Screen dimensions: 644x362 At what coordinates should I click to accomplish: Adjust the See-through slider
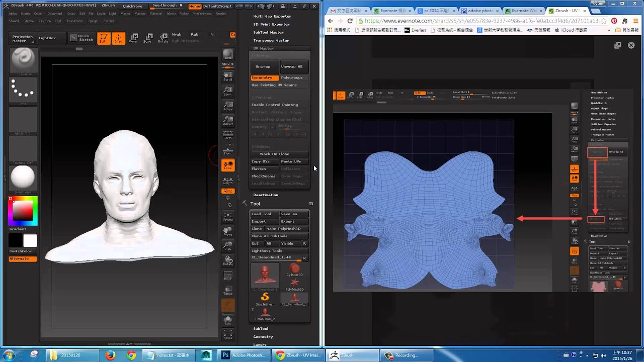click(167, 6)
